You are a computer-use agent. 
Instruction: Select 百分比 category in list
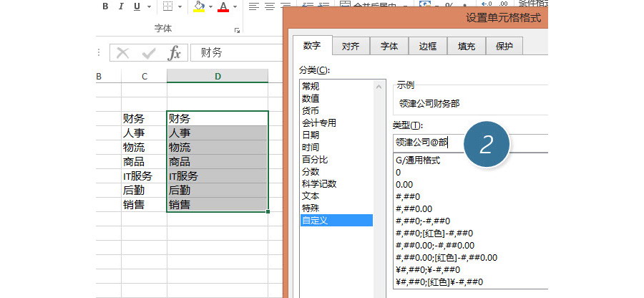pyautogui.click(x=336, y=160)
